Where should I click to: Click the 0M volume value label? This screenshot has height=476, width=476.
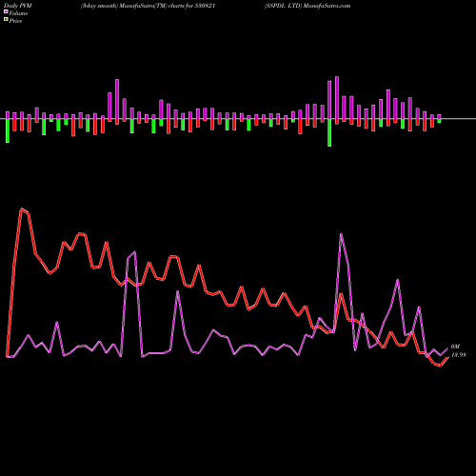tap(455, 347)
